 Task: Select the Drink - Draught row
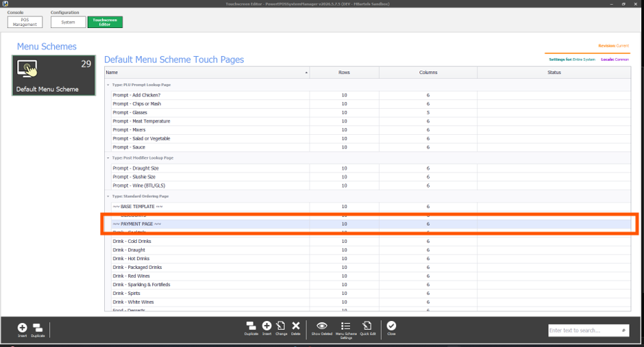coord(368,250)
